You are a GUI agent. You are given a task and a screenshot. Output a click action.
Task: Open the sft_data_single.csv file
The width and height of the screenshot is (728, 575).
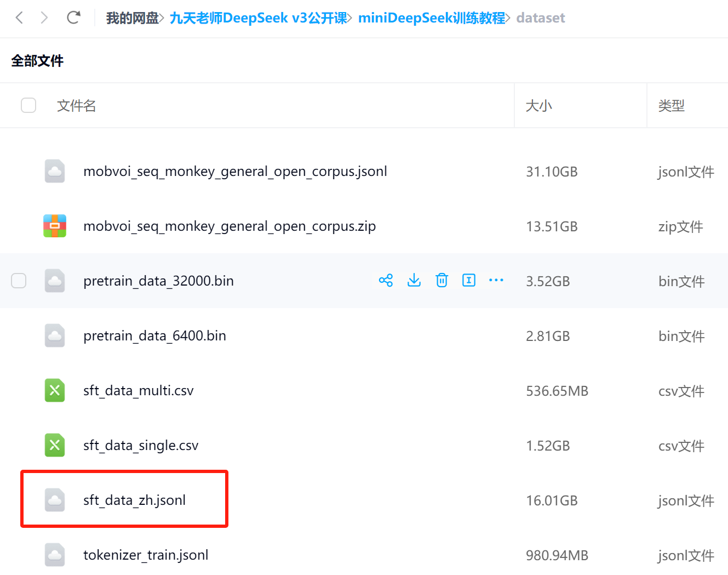141,446
